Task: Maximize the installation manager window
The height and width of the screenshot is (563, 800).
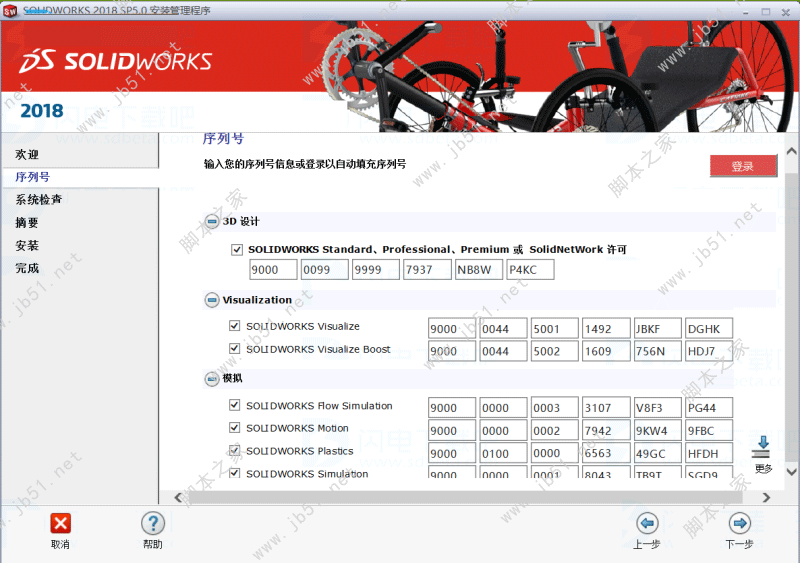Action: pyautogui.click(x=766, y=11)
